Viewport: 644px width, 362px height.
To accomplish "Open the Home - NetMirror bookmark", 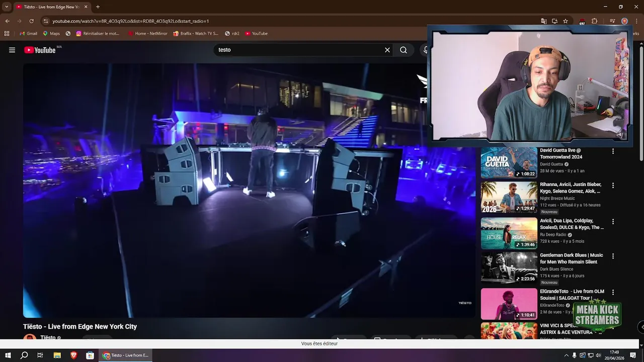I will pos(148,34).
